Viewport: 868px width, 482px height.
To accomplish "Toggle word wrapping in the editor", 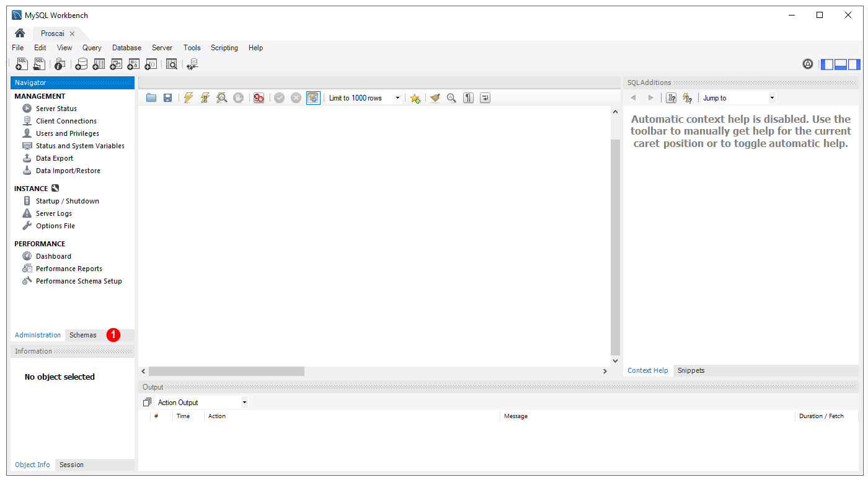I will tap(485, 98).
